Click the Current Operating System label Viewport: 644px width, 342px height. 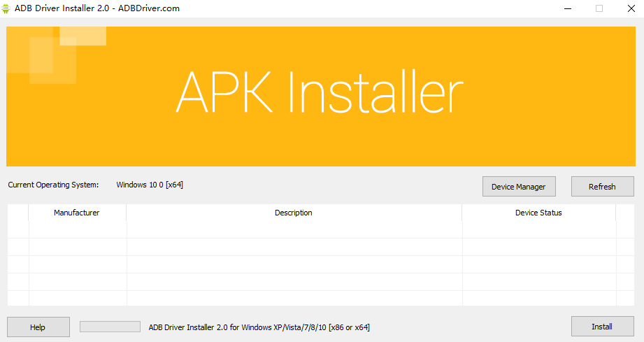pos(53,185)
